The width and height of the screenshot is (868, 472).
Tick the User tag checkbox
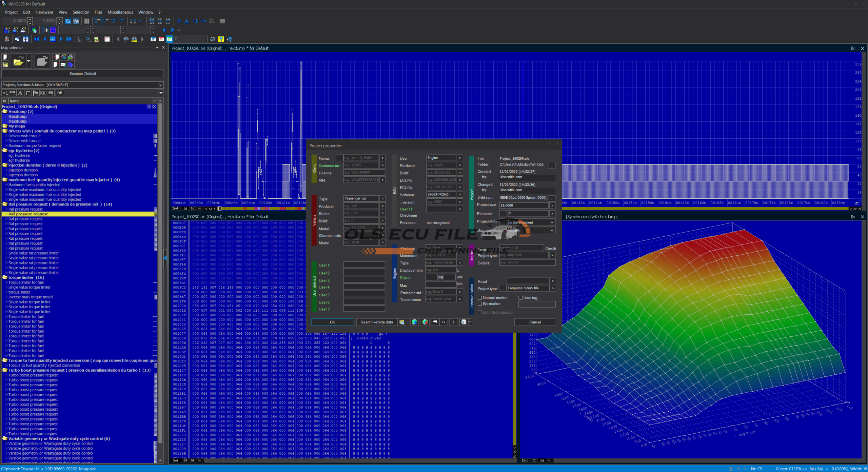click(x=520, y=298)
